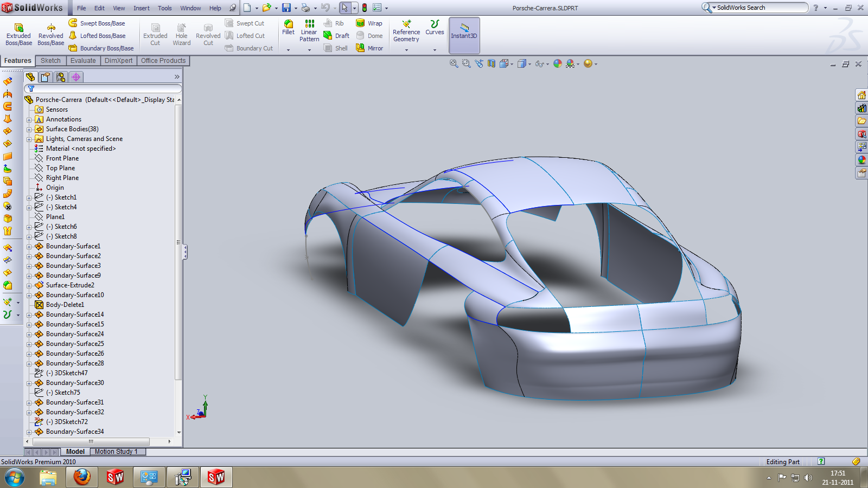Expand the Boundary-Surface10 tree node
Viewport: 868px width, 488px height.
[29, 296]
